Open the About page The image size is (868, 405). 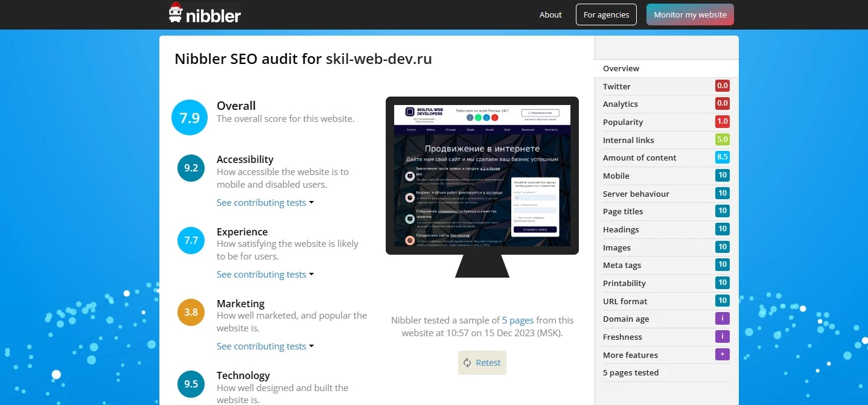coord(550,14)
